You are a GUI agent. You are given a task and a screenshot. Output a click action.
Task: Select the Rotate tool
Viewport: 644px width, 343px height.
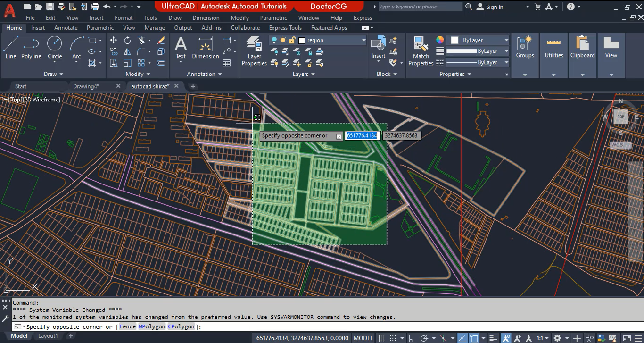click(127, 40)
